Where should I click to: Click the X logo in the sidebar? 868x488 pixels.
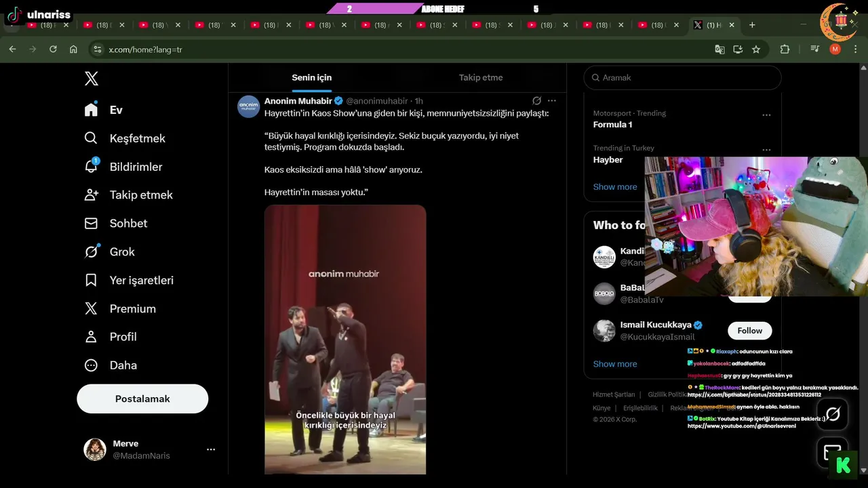(92, 78)
